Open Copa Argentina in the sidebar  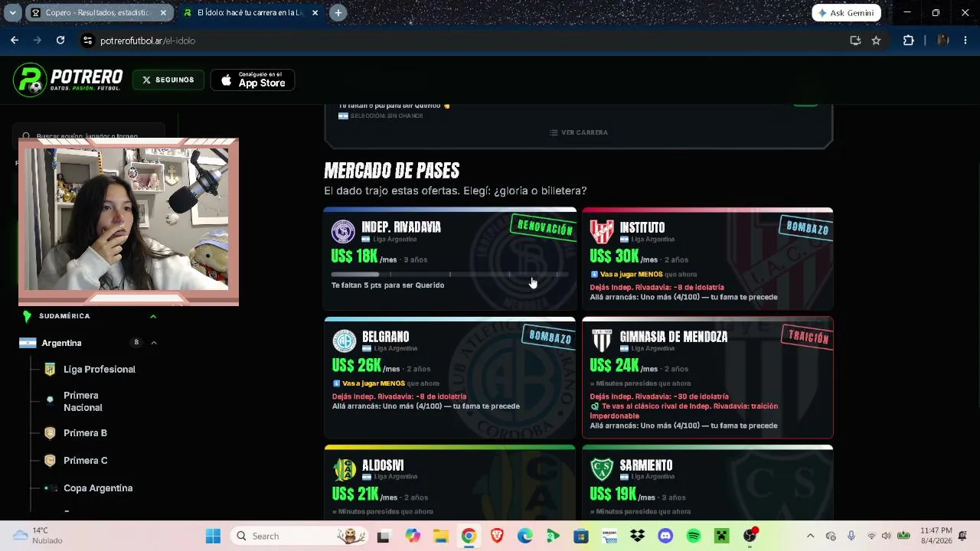98,488
